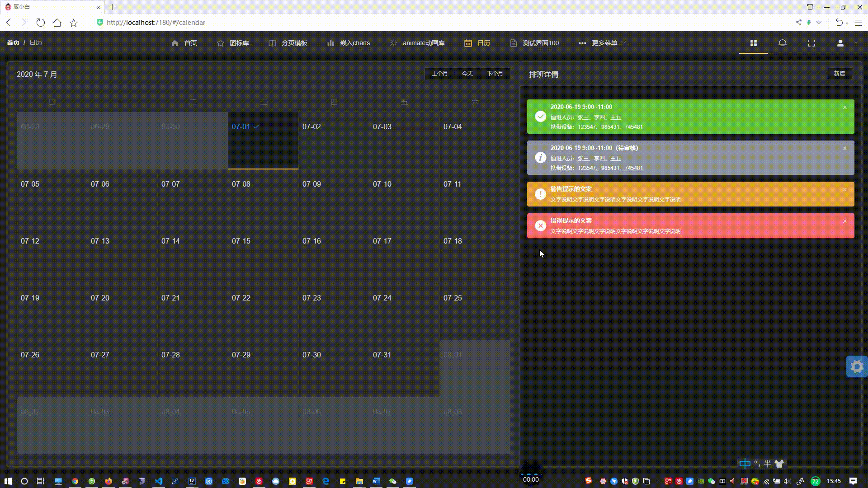Click the 下个月 button
868x488 pixels.
pyautogui.click(x=495, y=74)
